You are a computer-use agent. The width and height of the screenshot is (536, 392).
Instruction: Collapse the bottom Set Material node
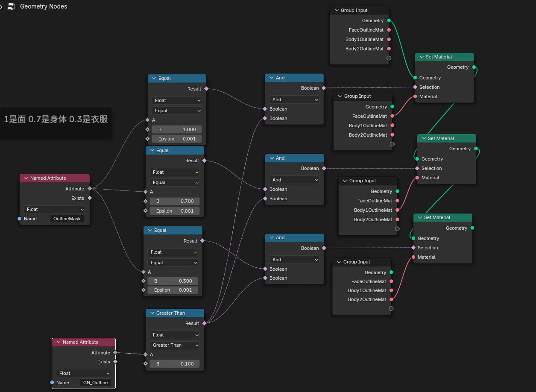pos(419,217)
